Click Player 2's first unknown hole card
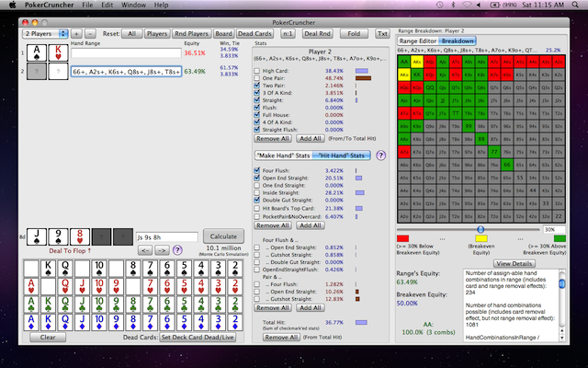588x368 pixels. (x=37, y=72)
